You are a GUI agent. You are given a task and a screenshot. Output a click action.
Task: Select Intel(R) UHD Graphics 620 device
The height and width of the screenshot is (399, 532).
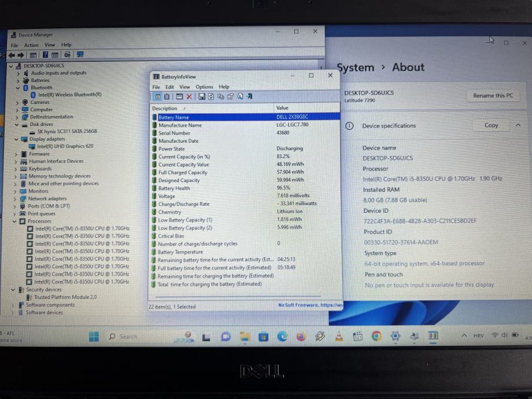pyautogui.click(x=65, y=146)
